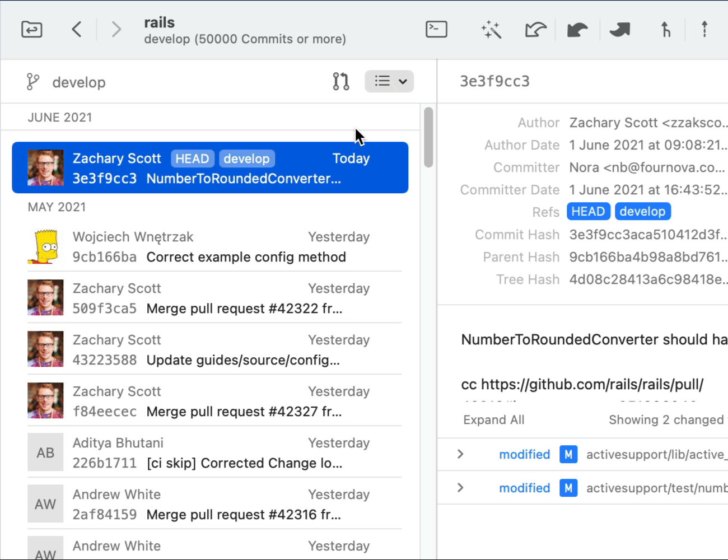The height and width of the screenshot is (560, 728).
Task: Navigate back with the left chevron
Action: click(x=77, y=29)
